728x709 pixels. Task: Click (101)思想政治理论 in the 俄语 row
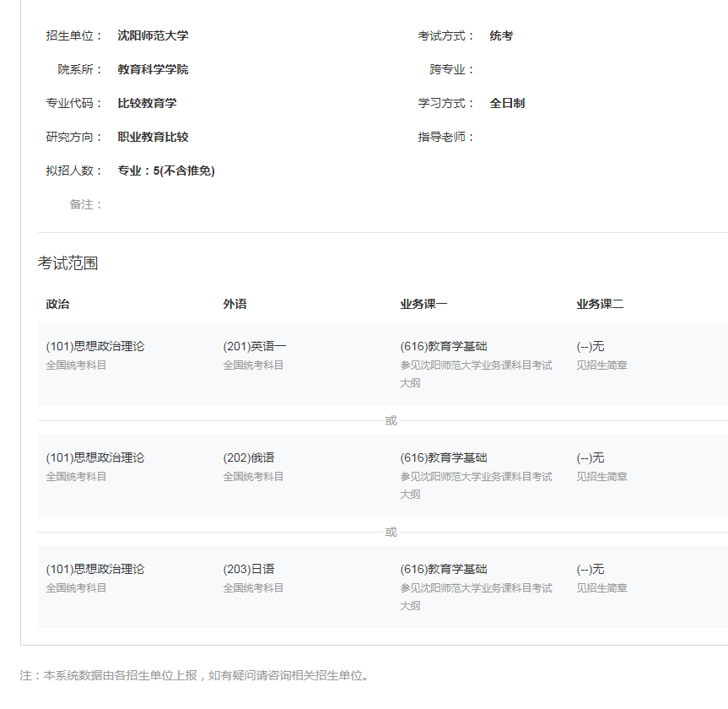[95, 457]
